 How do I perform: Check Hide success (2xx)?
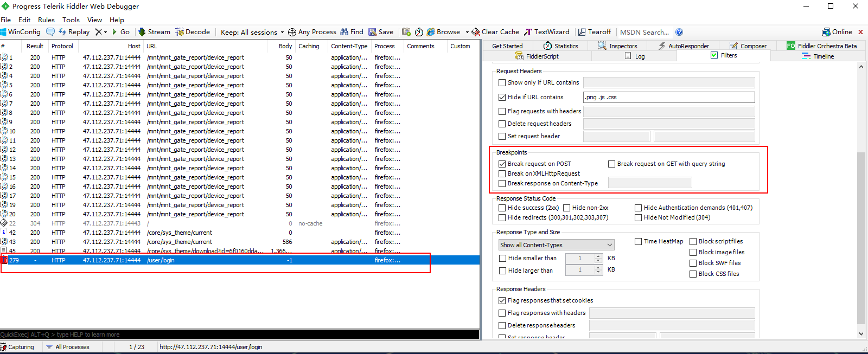pos(502,208)
